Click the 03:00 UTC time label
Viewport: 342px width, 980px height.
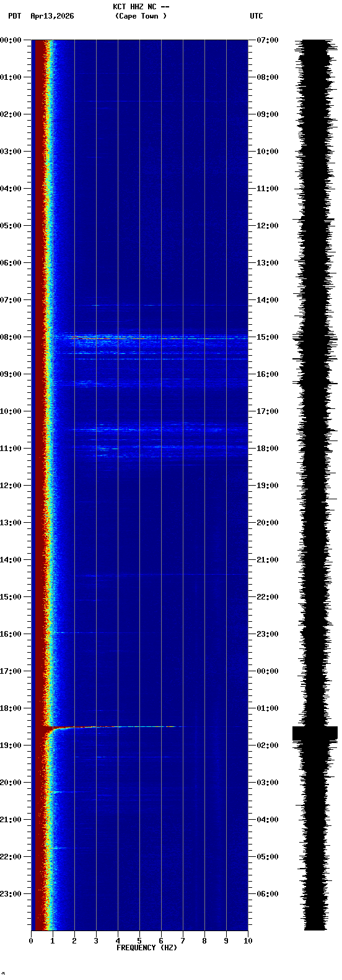pos(268,783)
